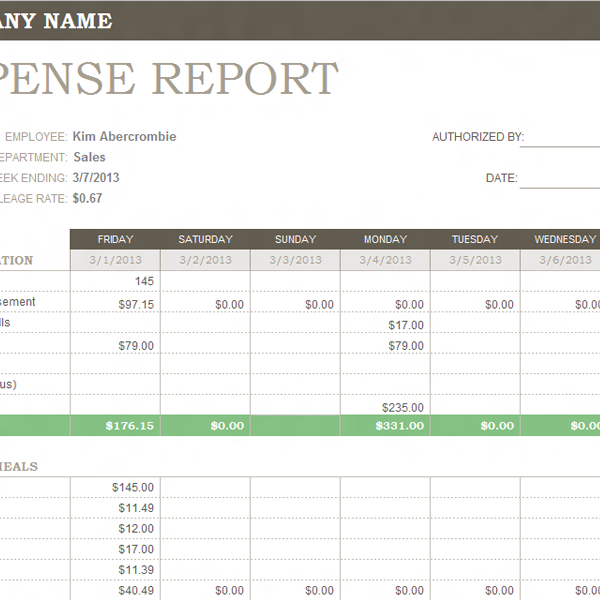Select the Monday column header

[x=385, y=239]
